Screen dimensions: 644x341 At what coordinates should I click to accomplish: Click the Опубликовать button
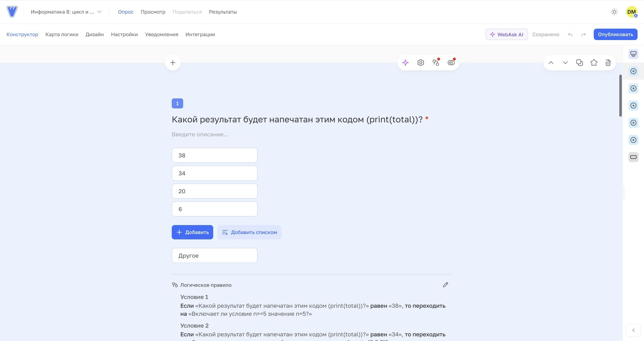point(615,34)
